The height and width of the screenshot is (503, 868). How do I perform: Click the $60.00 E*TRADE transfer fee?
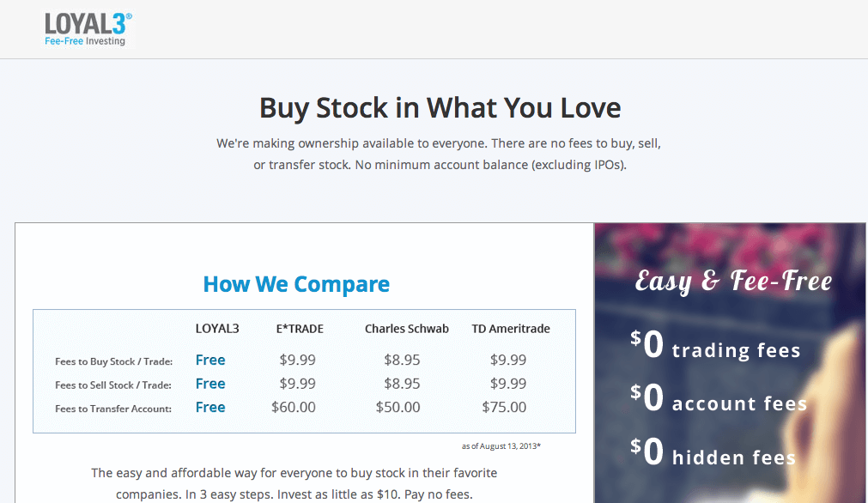coord(294,408)
